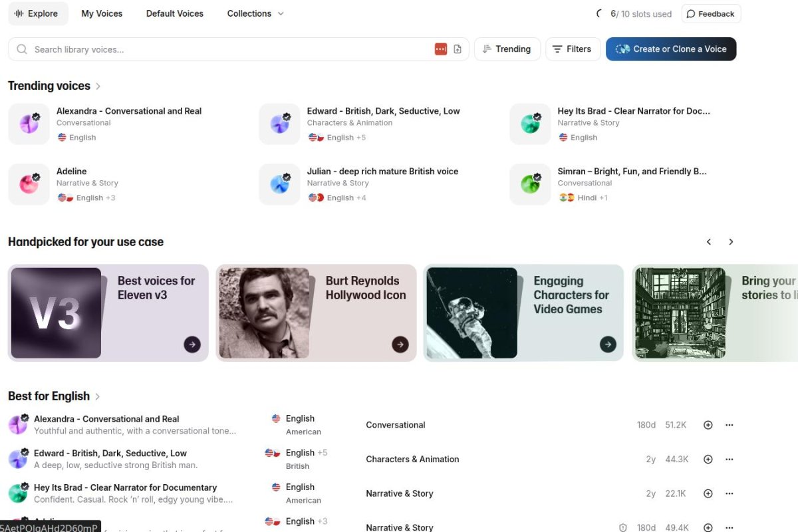Add Hey Its Brad voice with the plus icon
The height and width of the screenshot is (532, 798).
pos(708,493)
